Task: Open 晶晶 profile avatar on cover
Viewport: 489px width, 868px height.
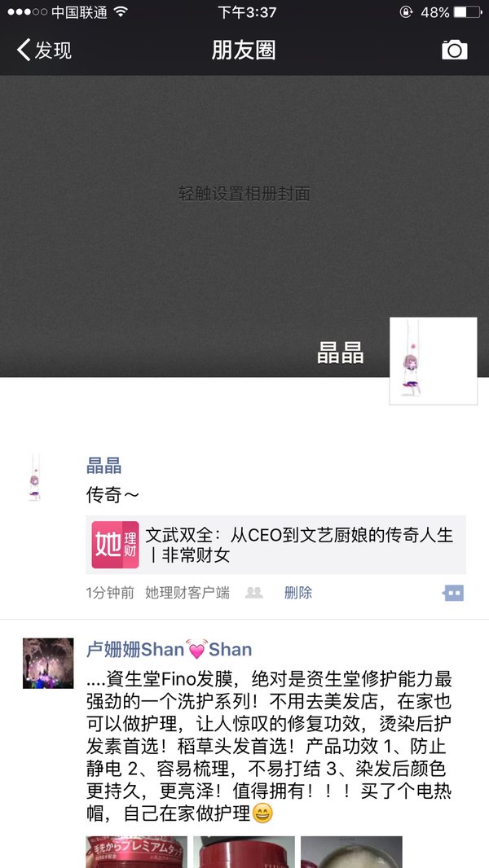Action: pos(433,361)
